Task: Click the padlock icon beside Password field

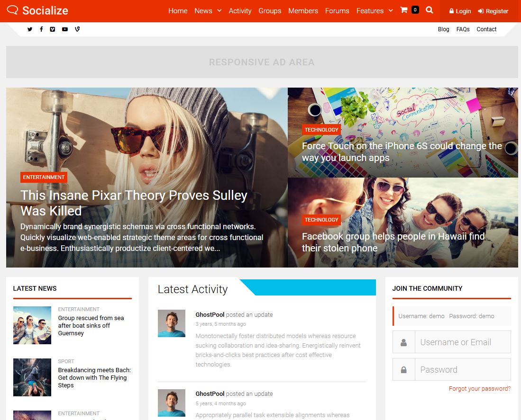Action: [404, 370]
